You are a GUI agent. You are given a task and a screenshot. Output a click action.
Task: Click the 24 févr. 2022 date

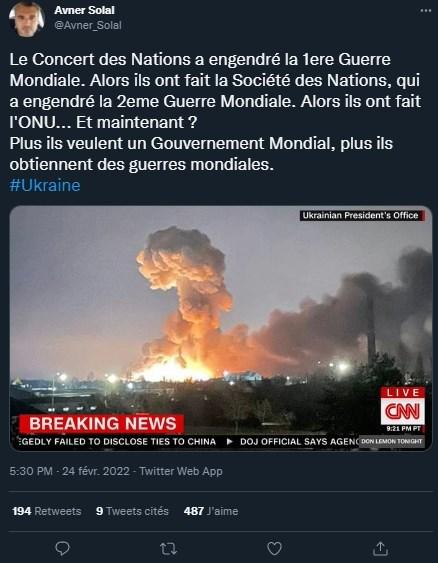click(96, 471)
